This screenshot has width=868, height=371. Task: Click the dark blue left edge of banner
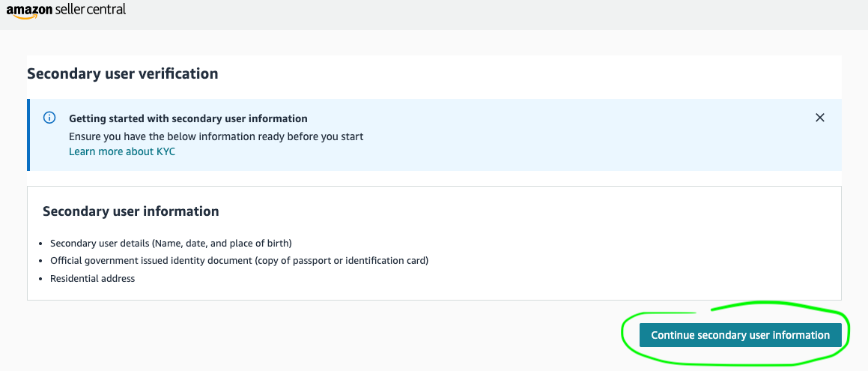click(28, 135)
